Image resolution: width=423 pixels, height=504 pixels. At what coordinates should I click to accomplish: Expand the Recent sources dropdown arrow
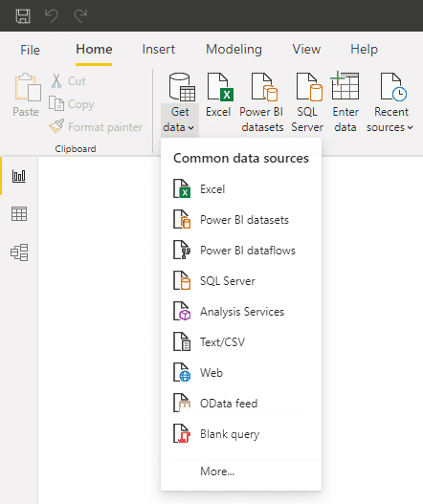tap(411, 128)
